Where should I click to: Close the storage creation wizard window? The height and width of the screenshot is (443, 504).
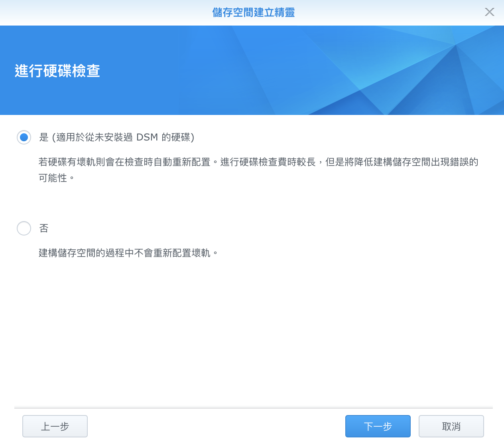click(489, 12)
